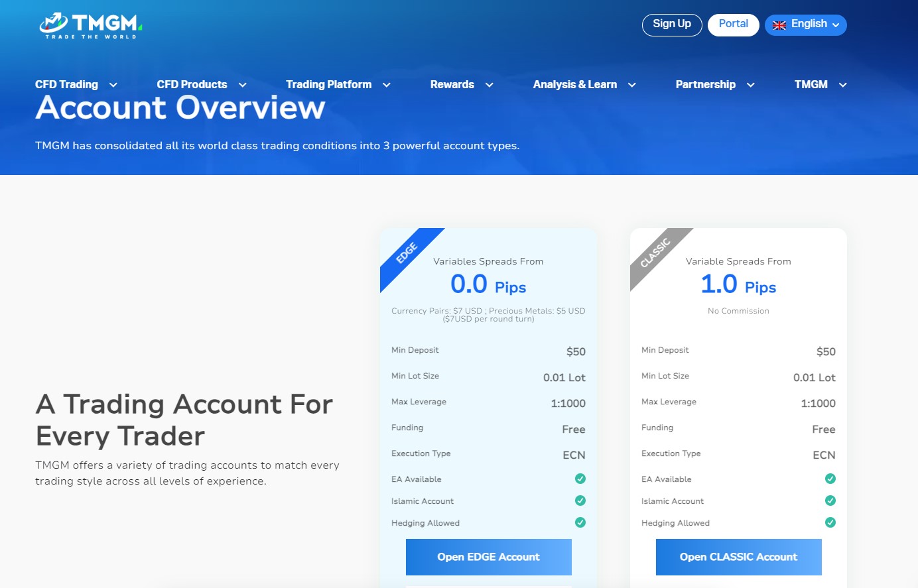Click EDGE Execution Type ECN value
This screenshot has height=588, width=918.
pyautogui.click(x=574, y=455)
